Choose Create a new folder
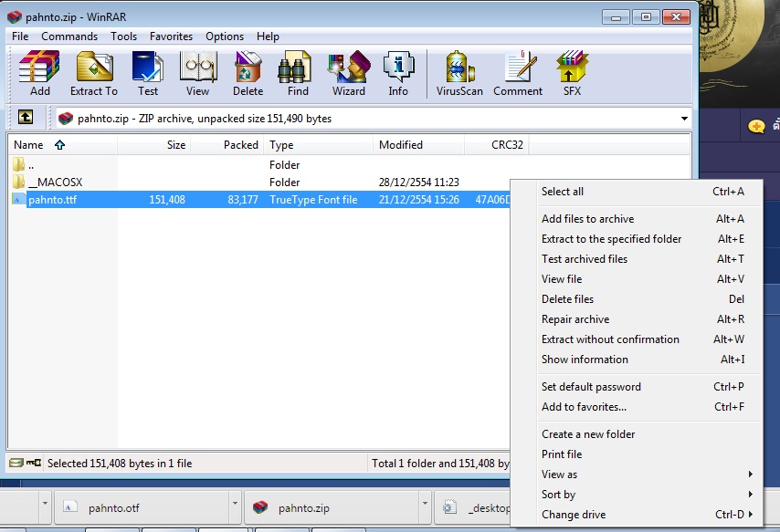The image size is (780, 532). click(x=637, y=434)
